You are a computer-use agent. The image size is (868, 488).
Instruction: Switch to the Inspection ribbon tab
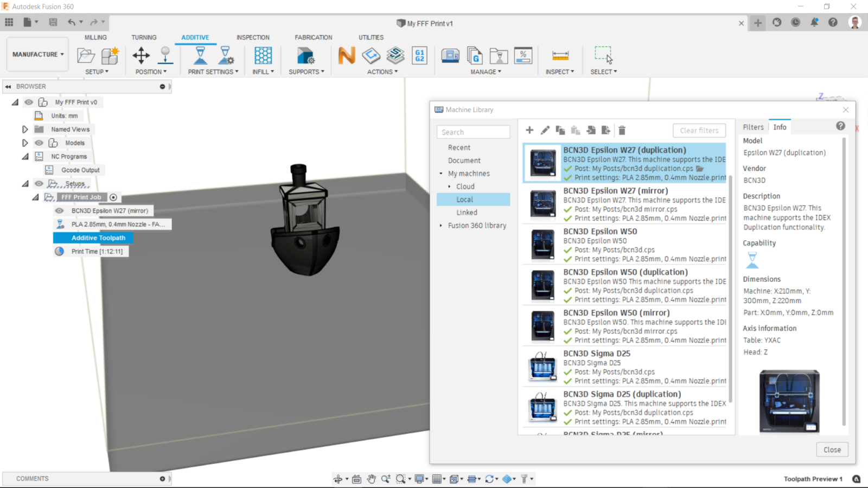253,37
